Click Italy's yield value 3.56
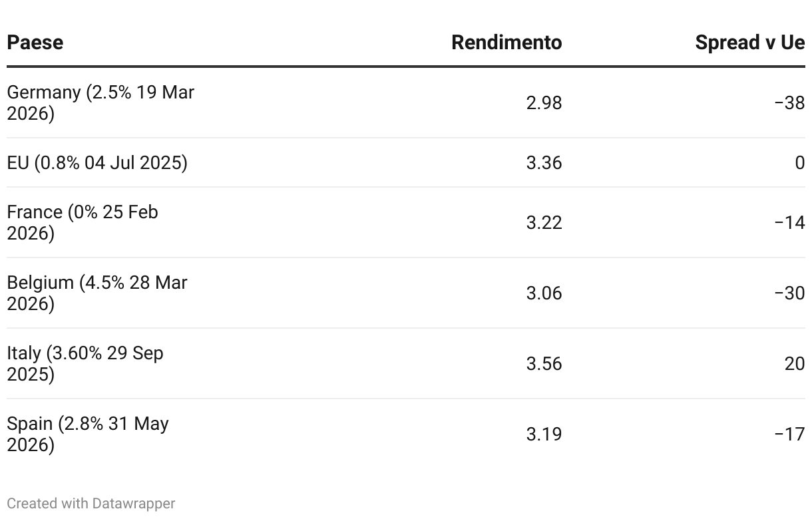 pos(544,364)
